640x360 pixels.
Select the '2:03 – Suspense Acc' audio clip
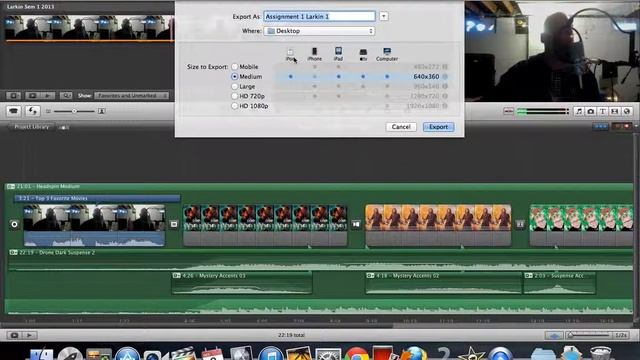559,283
